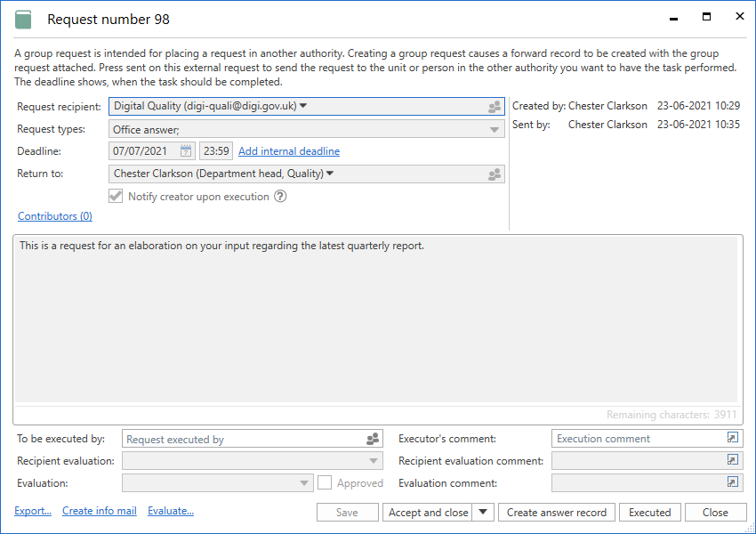Click the people icon in Return to field
This screenshot has width=756, height=534.
point(495,174)
